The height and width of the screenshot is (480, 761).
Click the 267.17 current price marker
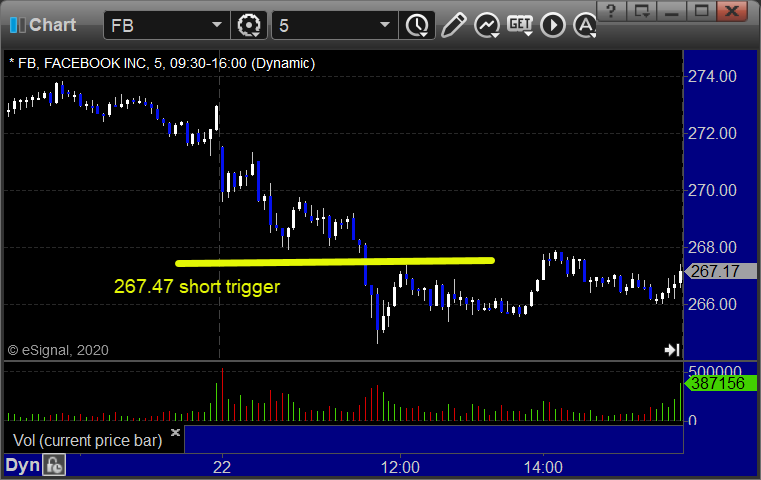(721, 271)
